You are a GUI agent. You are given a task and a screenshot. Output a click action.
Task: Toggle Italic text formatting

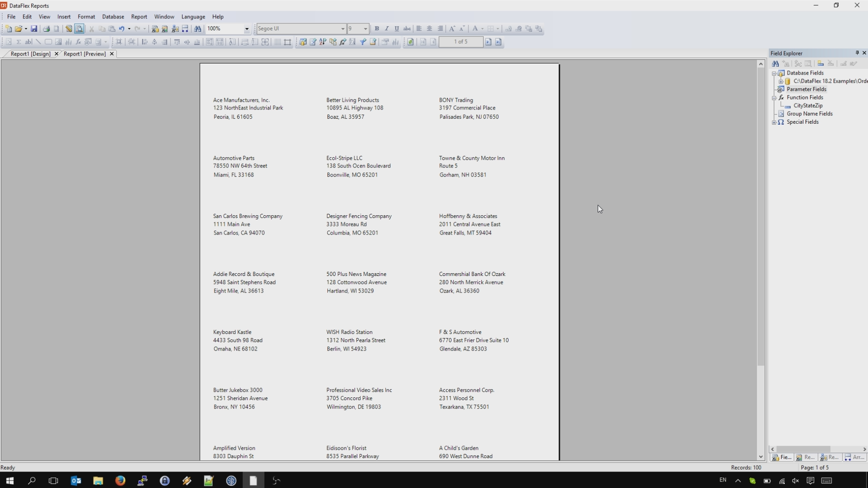(x=387, y=29)
